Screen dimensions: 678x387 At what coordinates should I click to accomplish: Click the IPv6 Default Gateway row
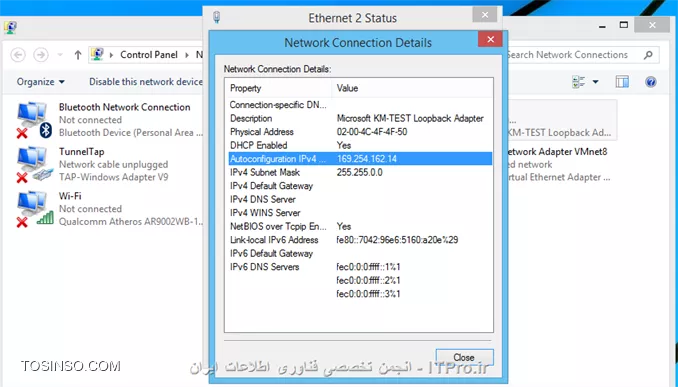click(x=360, y=253)
